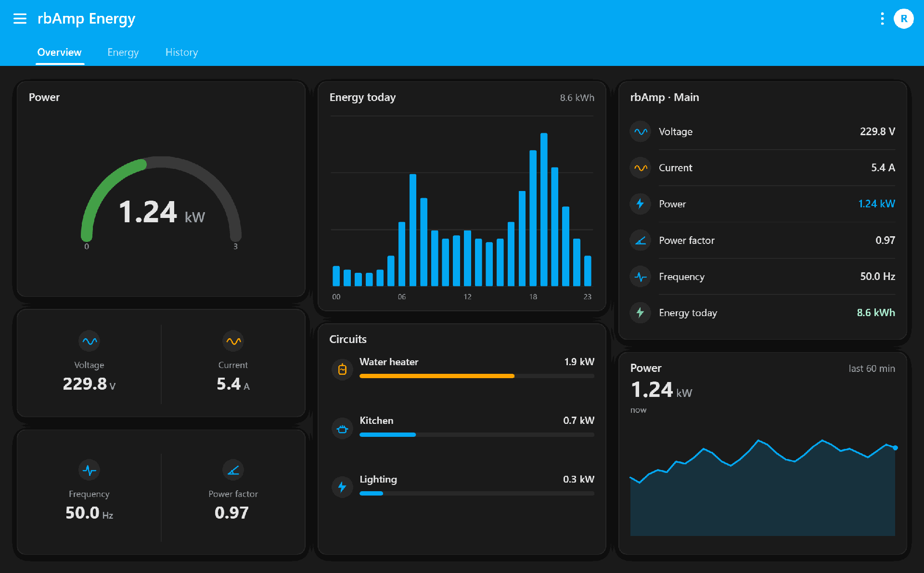Click the 229.8 V tile value
Screen dimensions: 924x573
[x=89, y=384]
